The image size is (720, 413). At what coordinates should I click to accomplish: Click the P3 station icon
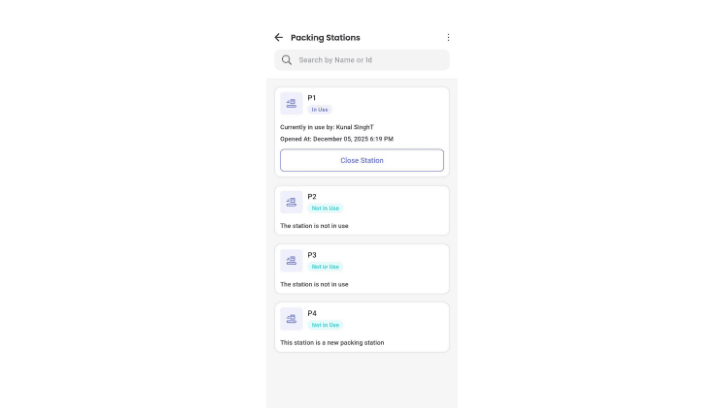click(x=291, y=261)
